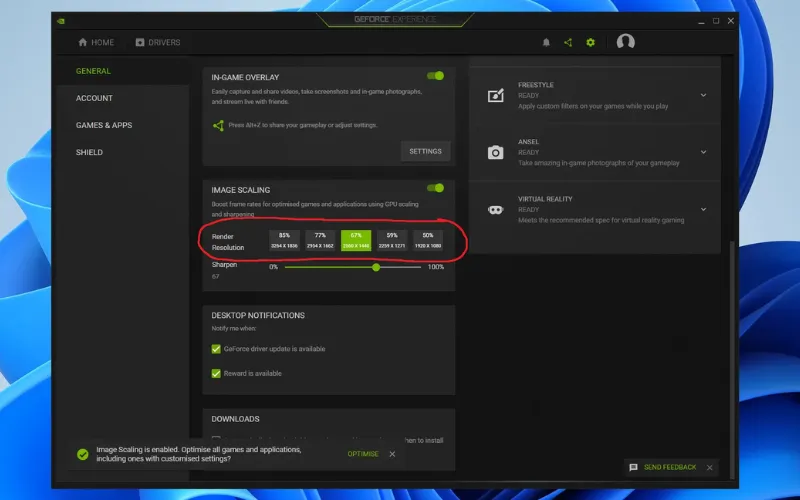Image resolution: width=800 pixels, height=500 pixels.
Task: Select Shield in settings sidebar
Action: (x=89, y=152)
